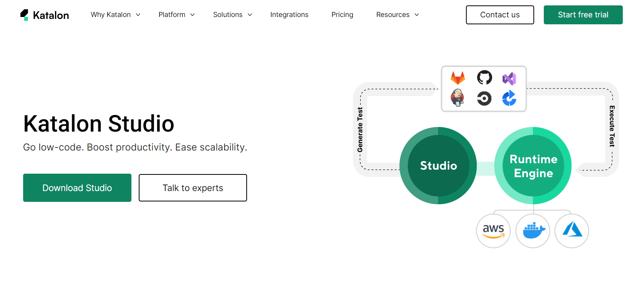This screenshot has height=296, width=644.
Task: Click the Azure logo circle
Action: (572, 231)
